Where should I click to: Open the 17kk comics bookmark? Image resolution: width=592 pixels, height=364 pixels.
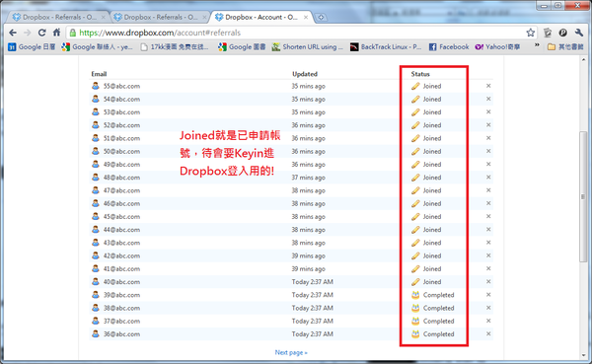click(x=175, y=46)
